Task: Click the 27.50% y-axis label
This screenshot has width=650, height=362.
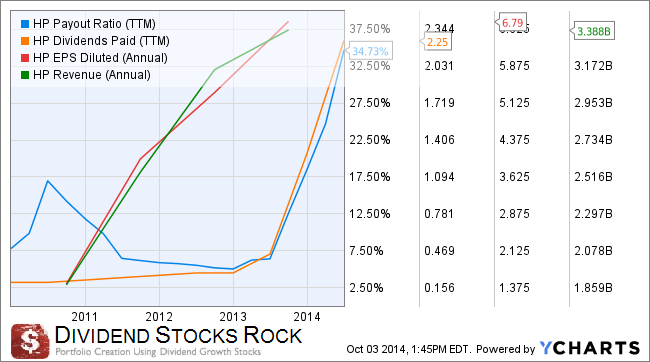Action: point(370,103)
